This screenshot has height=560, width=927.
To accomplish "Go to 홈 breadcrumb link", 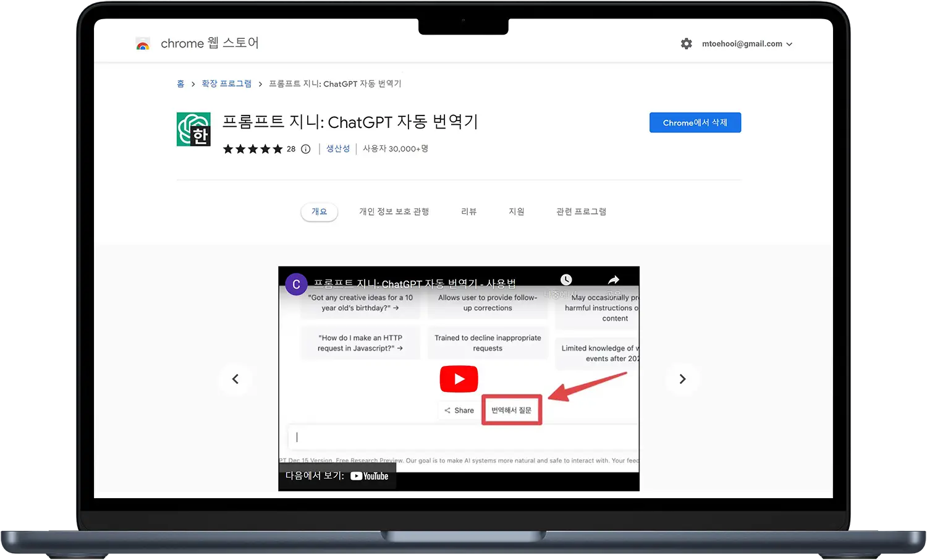I will coord(180,83).
